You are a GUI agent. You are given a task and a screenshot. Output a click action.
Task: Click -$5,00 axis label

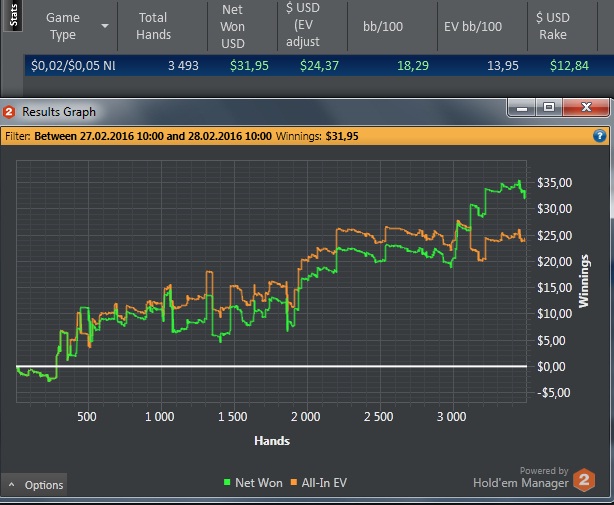(x=553, y=393)
